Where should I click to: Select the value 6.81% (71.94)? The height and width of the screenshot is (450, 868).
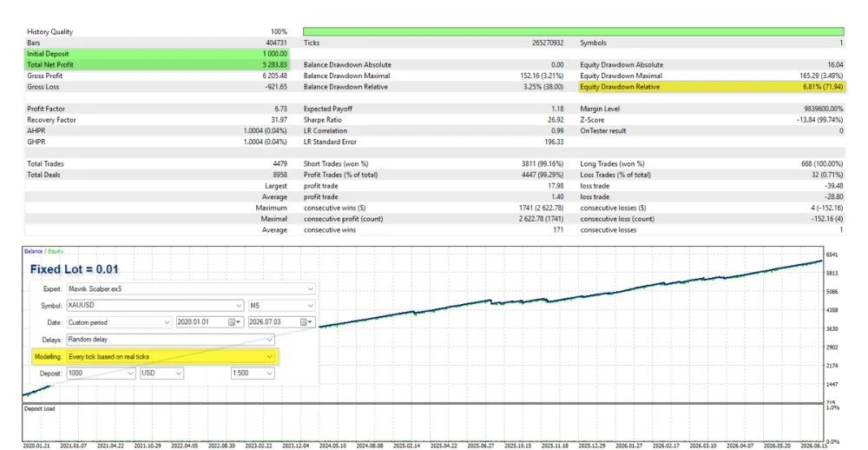(x=821, y=87)
